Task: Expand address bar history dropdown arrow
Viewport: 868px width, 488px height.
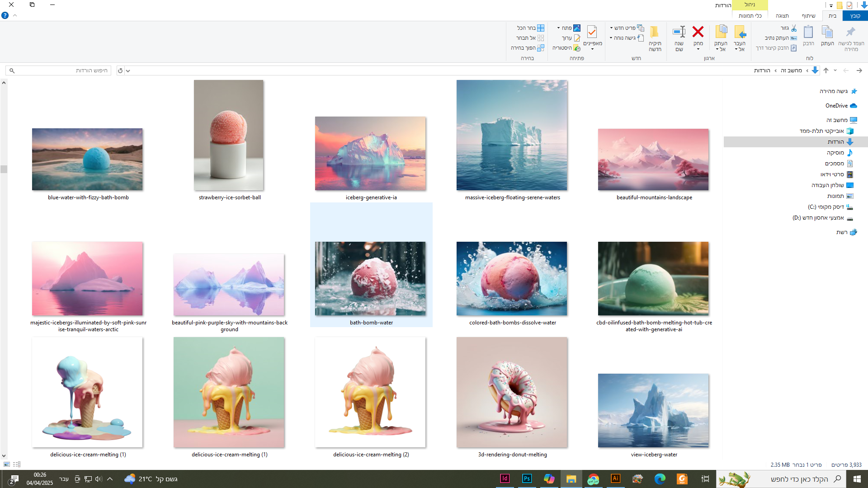Action: pyautogui.click(x=128, y=70)
